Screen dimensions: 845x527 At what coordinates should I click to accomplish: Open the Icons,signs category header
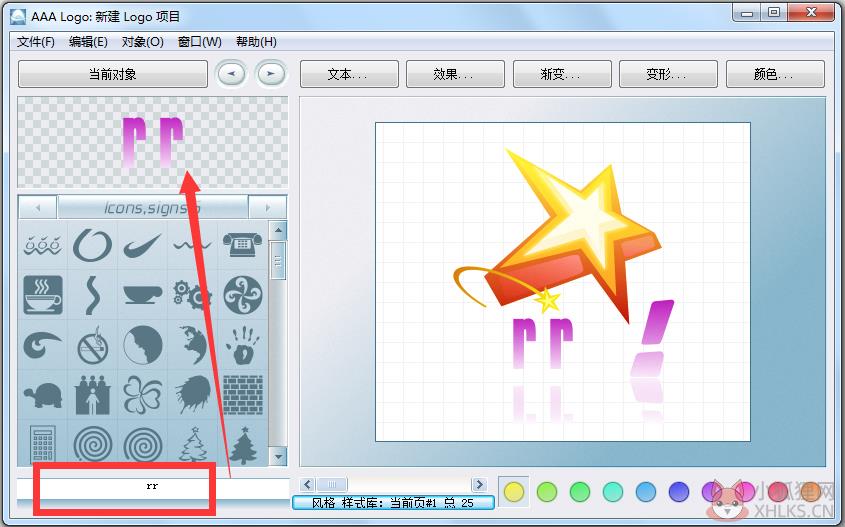pos(153,207)
